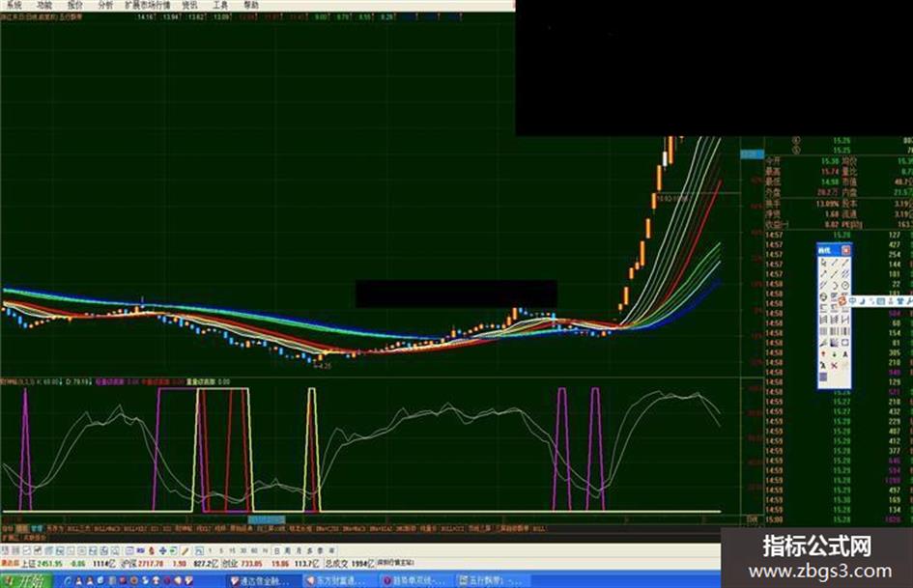Viewport: 913px width, 588px height.
Task: Switch chart to 15-minute period
Action: [232, 550]
